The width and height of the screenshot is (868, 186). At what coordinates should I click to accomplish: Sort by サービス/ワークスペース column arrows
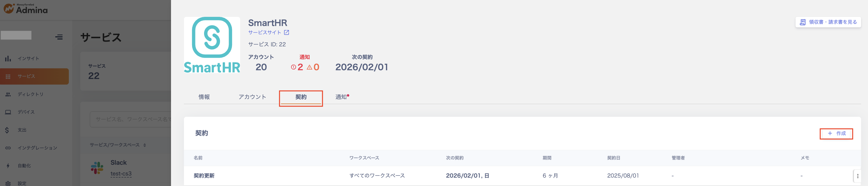click(145, 145)
